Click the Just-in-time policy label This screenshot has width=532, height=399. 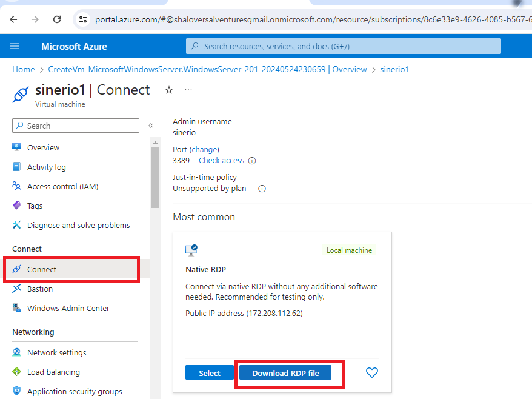tap(205, 177)
